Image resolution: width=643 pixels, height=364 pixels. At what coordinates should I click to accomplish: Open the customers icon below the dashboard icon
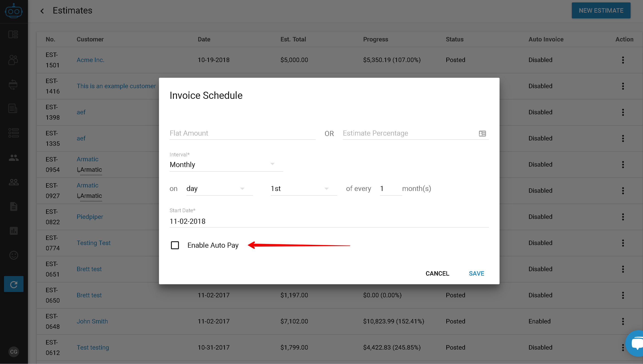(x=13, y=60)
